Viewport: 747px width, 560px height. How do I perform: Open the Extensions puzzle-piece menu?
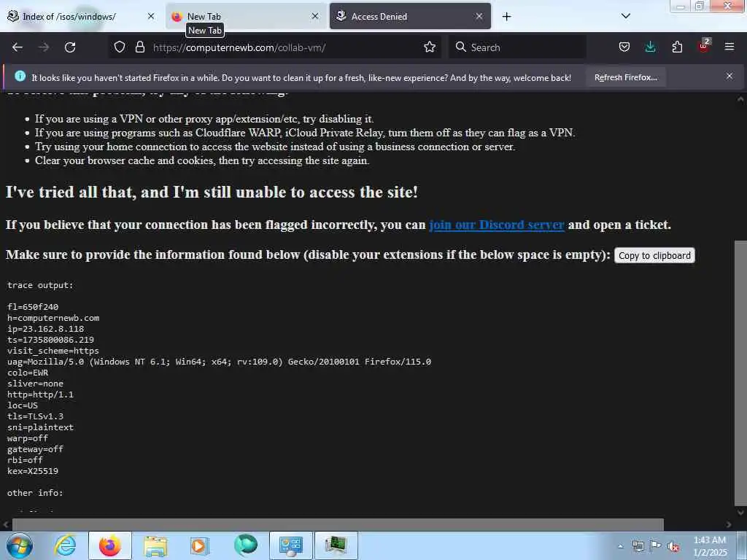coord(677,47)
